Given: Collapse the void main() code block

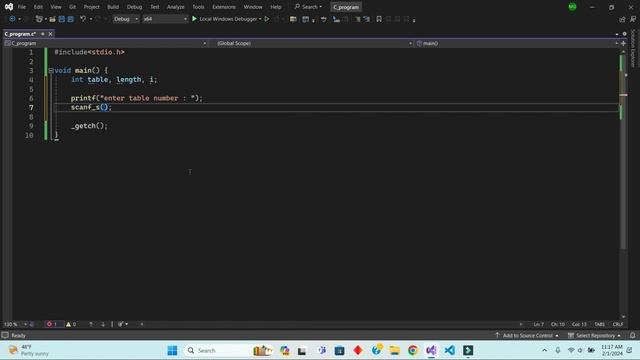Looking at the screenshot, I should point(51,71).
